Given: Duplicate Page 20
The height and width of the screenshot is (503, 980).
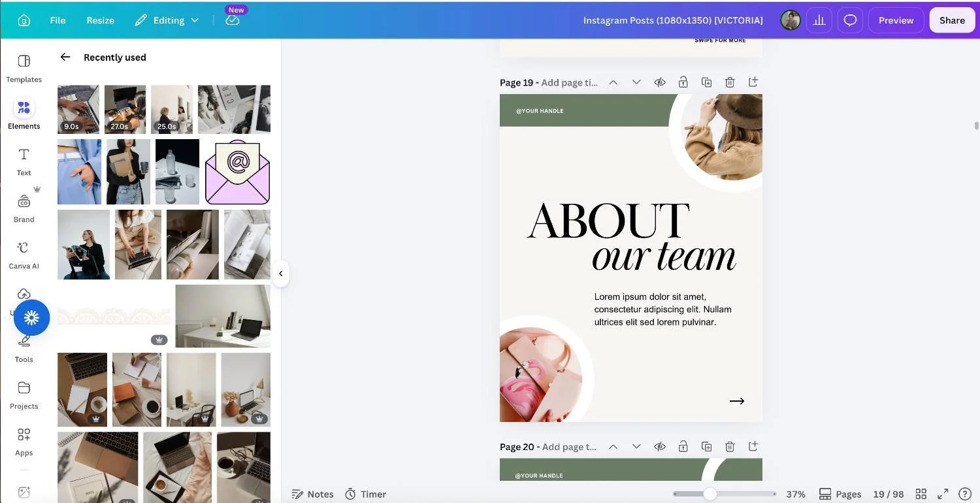Looking at the screenshot, I should [x=706, y=447].
